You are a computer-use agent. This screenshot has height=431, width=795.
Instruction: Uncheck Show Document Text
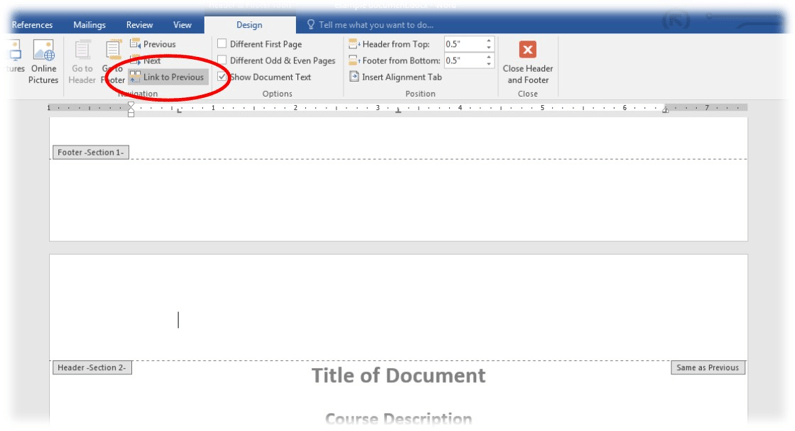222,77
